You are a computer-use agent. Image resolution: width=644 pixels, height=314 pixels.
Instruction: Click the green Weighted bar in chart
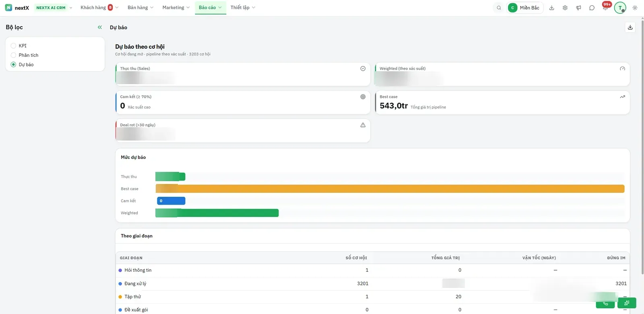(x=217, y=213)
